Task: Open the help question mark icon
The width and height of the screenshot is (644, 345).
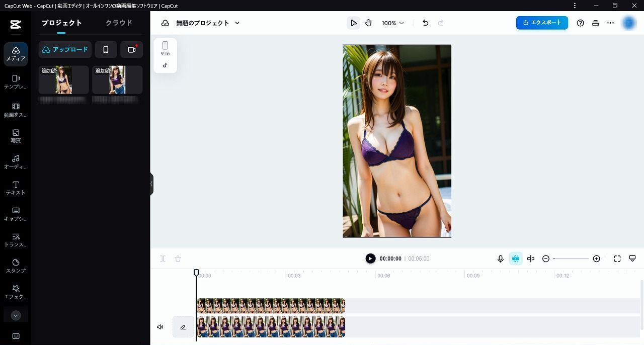Action: tap(580, 23)
